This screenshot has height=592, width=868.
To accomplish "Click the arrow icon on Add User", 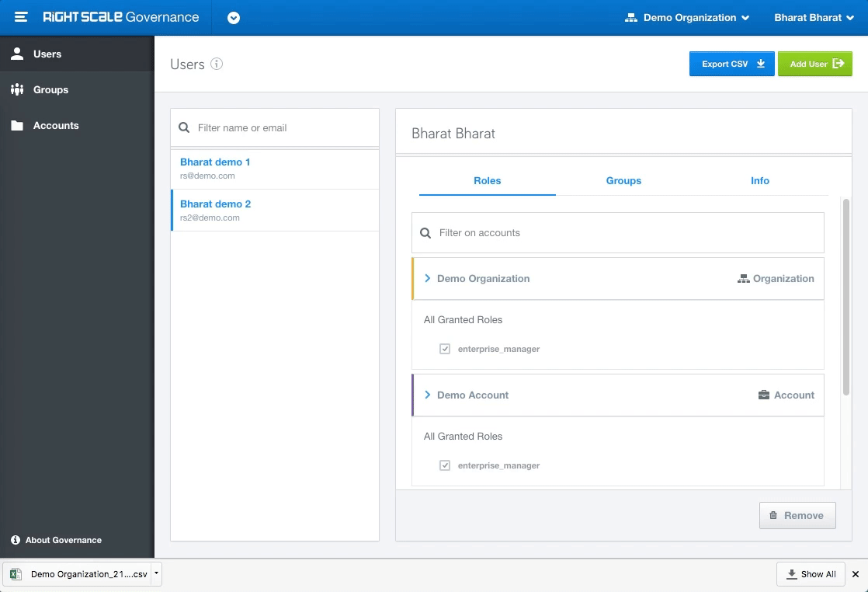I will 838,64.
